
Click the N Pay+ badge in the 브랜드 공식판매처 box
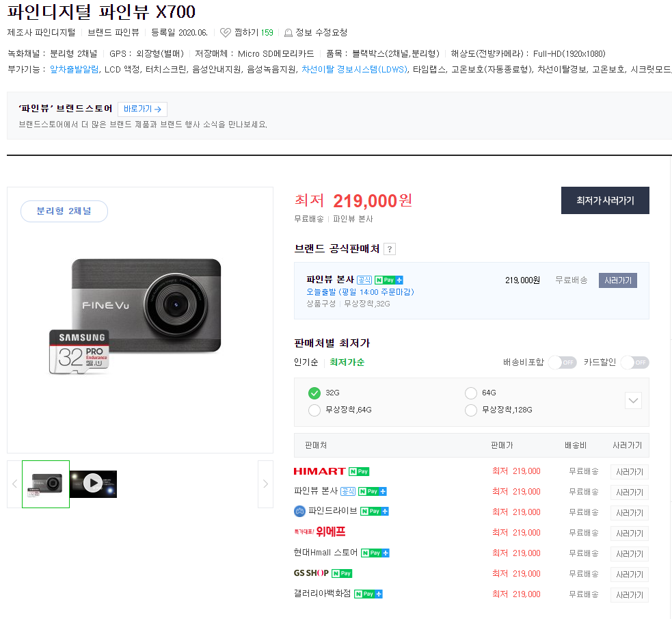389,280
